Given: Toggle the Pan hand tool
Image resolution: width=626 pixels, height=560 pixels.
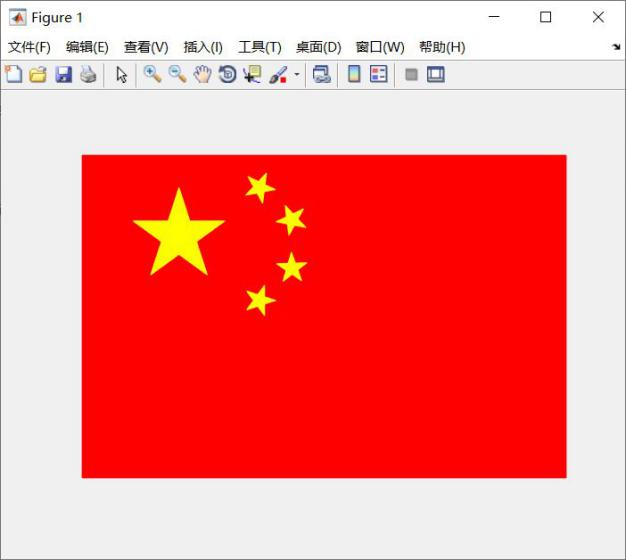Looking at the screenshot, I should (x=202, y=74).
